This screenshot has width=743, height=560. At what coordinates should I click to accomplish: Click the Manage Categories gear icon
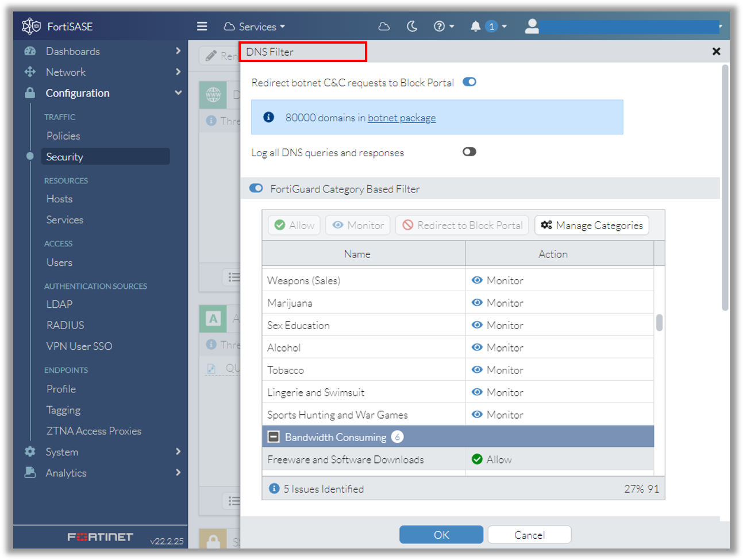tap(546, 225)
